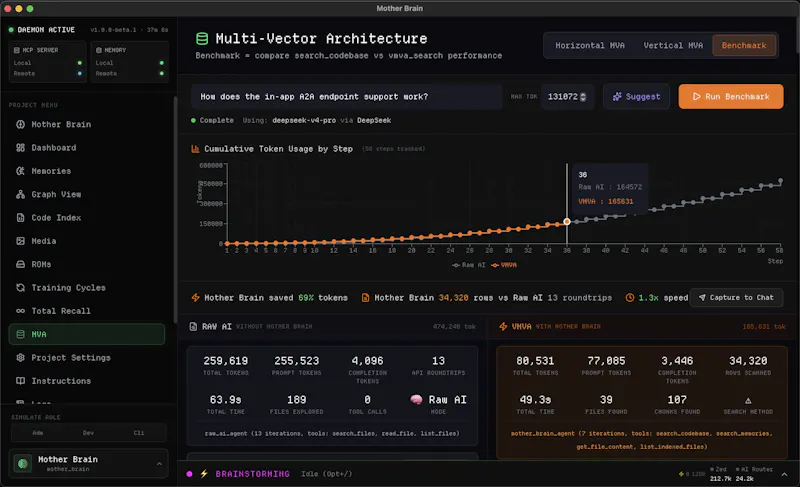Click the Brainstorming lightning icon in bottom bar
The width and height of the screenshot is (800, 487).
(204, 474)
